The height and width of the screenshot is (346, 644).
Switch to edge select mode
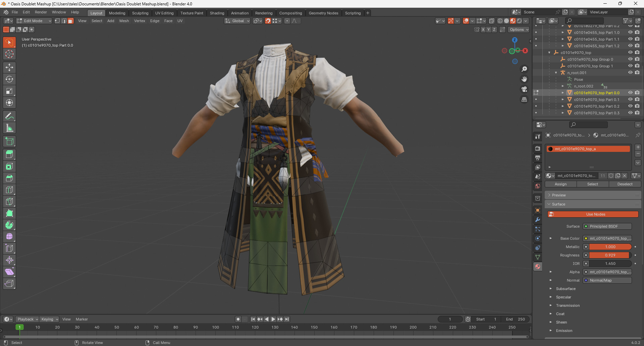(x=64, y=21)
